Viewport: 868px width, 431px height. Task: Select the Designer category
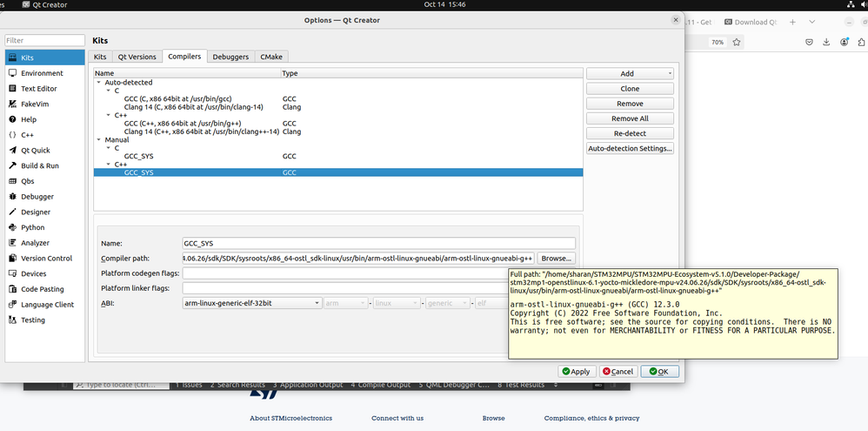pos(45,212)
